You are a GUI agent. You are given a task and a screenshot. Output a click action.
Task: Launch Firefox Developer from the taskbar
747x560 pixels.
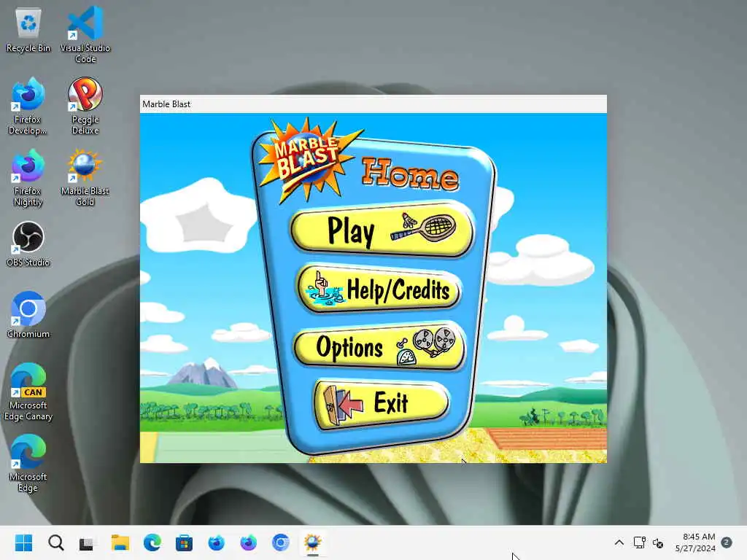click(216, 542)
